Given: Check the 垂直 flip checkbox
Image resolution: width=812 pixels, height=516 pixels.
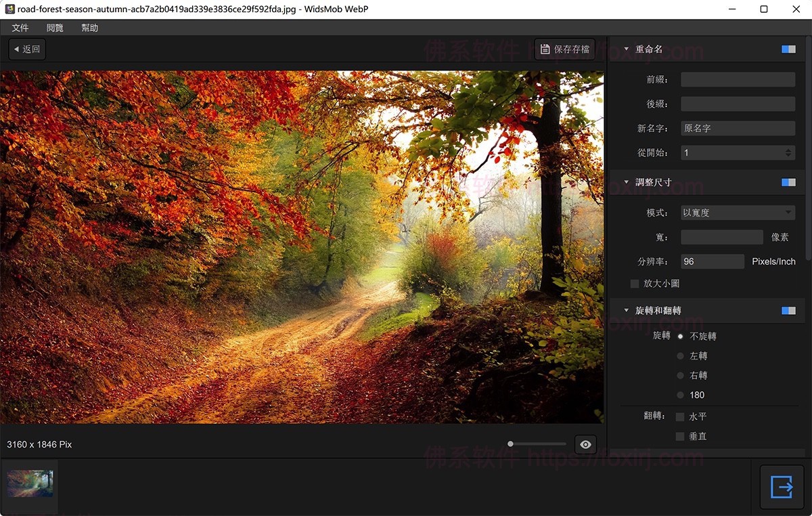Looking at the screenshot, I should click(x=680, y=436).
